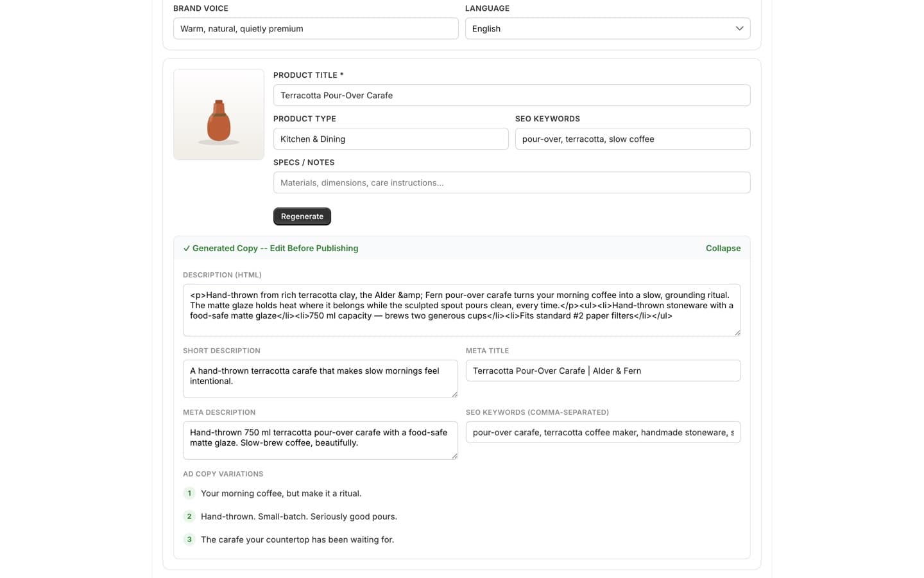
Task: Click the 'META DESCRIPTION' label
Action: pos(219,412)
